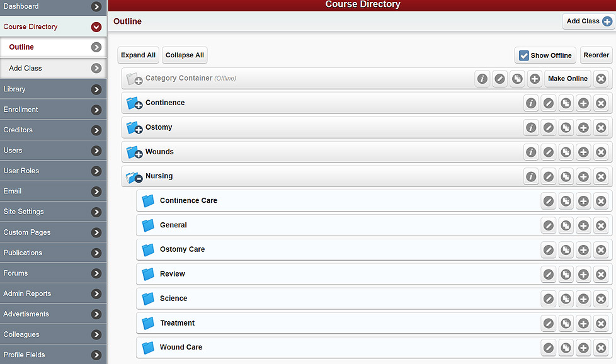The image size is (616, 364).
Task: Add item under Wound Care subcategory
Action: [x=583, y=348]
